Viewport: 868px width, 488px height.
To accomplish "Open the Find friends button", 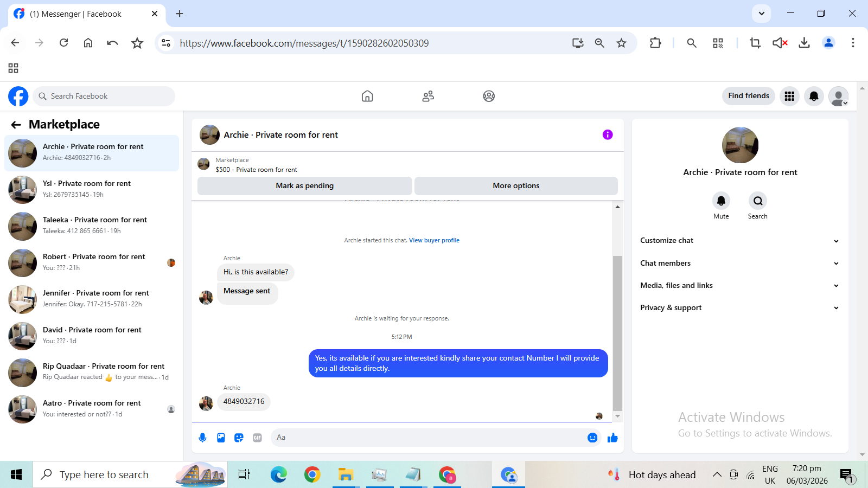I will pyautogui.click(x=749, y=96).
